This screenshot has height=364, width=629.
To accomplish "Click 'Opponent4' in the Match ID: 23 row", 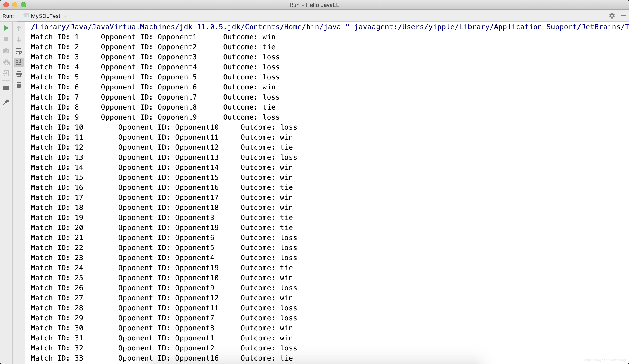I will 195,258.
